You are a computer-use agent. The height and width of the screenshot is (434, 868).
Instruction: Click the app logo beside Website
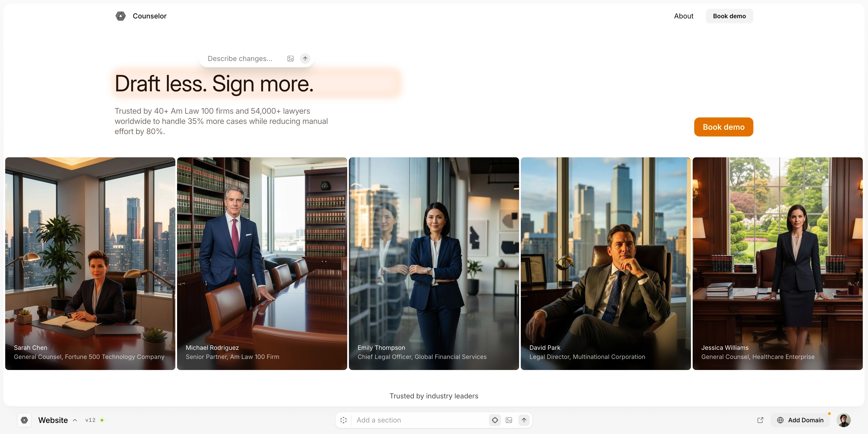pyautogui.click(x=24, y=420)
